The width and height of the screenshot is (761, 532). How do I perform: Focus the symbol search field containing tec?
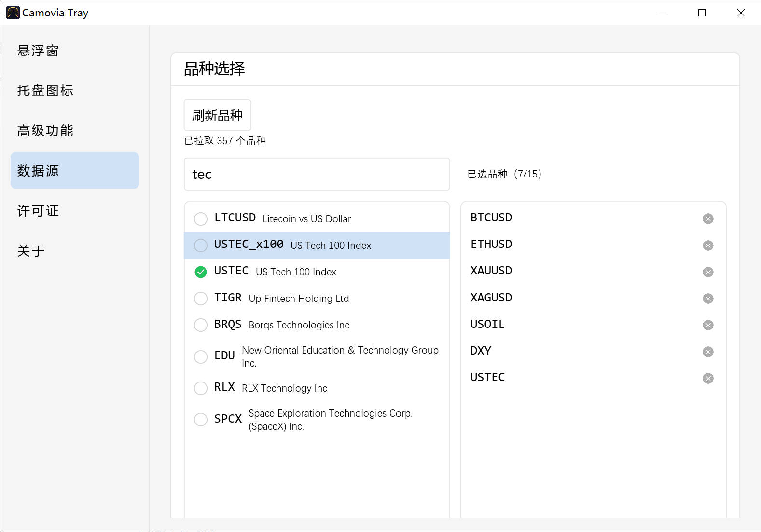coord(317,174)
